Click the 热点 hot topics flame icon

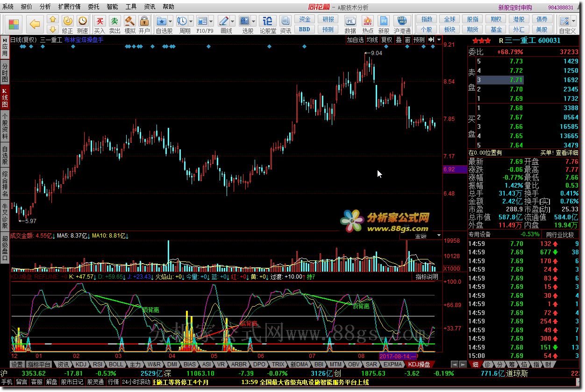click(x=368, y=24)
